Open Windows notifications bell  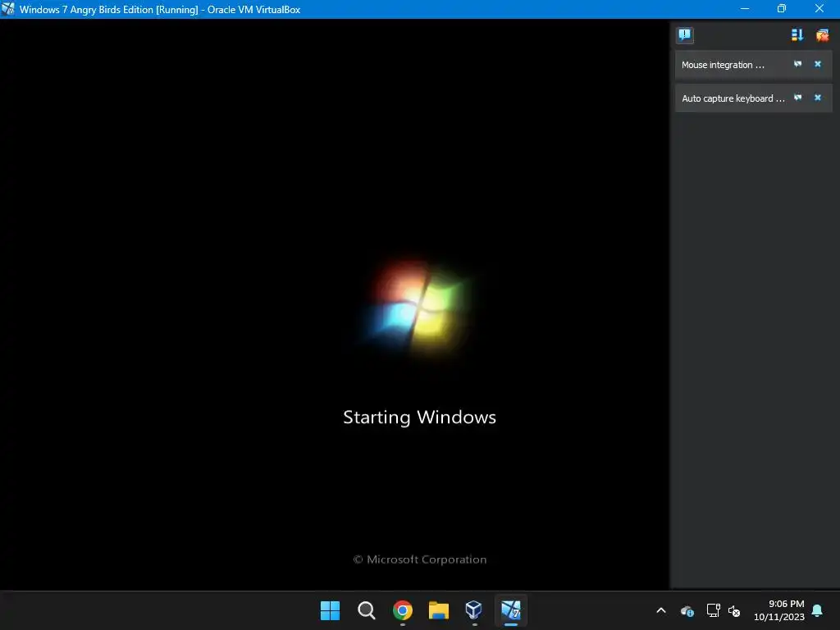click(x=817, y=610)
